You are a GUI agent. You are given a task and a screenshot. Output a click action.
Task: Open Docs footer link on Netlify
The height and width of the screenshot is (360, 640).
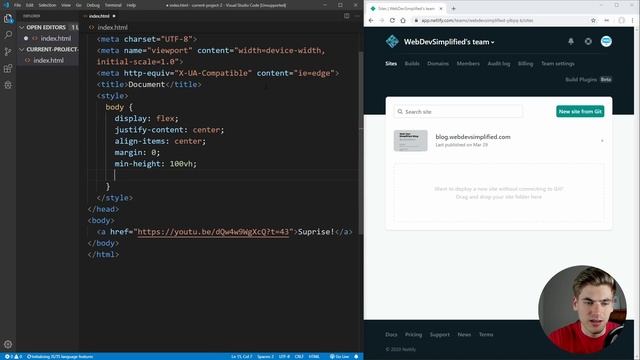[x=391, y=335]
